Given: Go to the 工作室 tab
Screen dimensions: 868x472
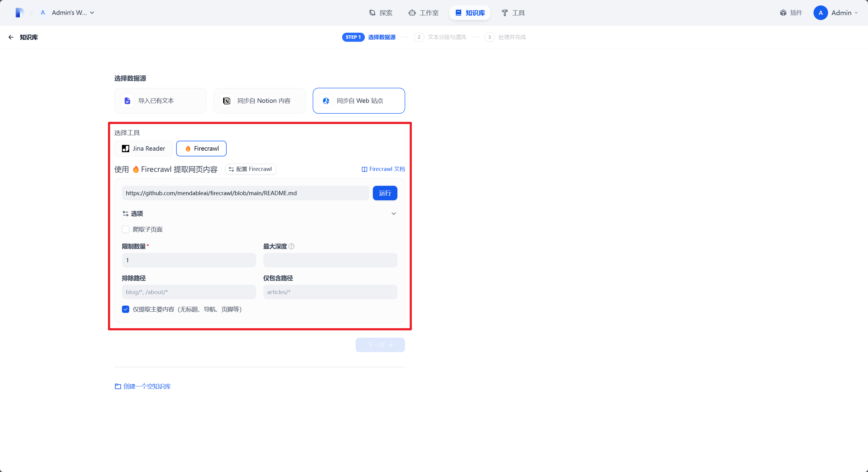Looking at the screenshot, I should (x=423, y=13).
